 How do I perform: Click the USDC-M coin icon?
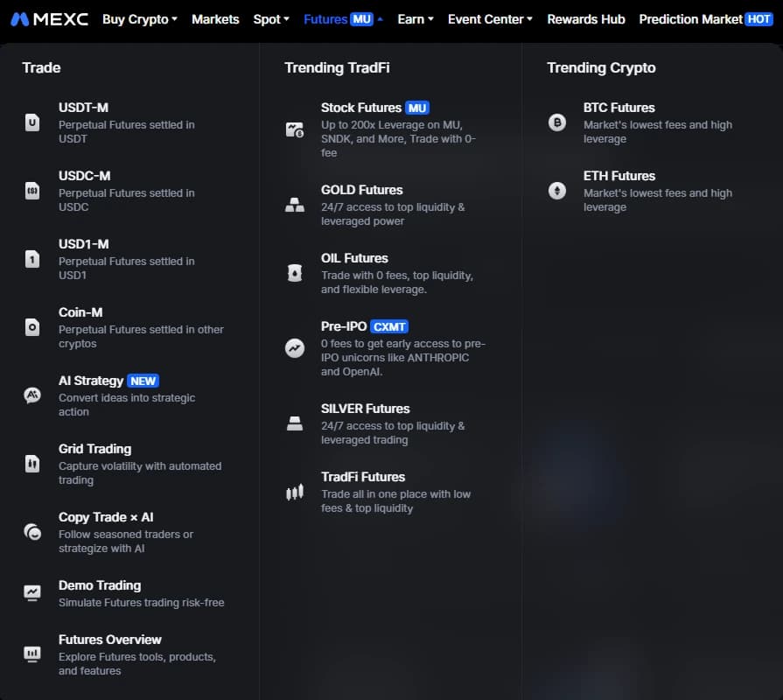(x=32, y=191)
